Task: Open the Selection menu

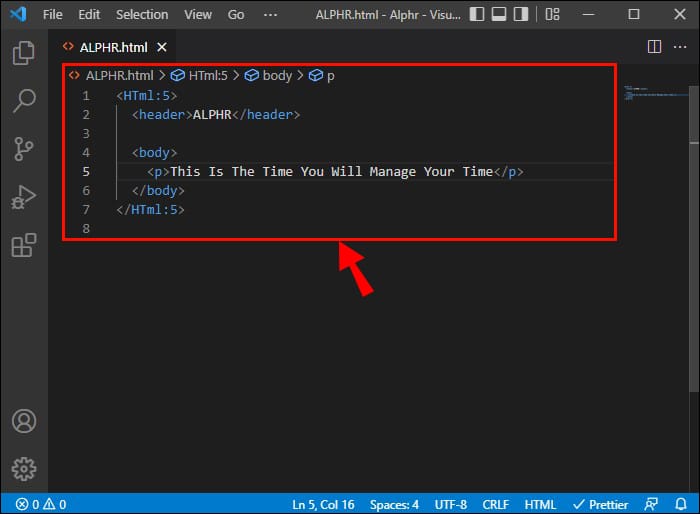Action: tap(142, 15)
